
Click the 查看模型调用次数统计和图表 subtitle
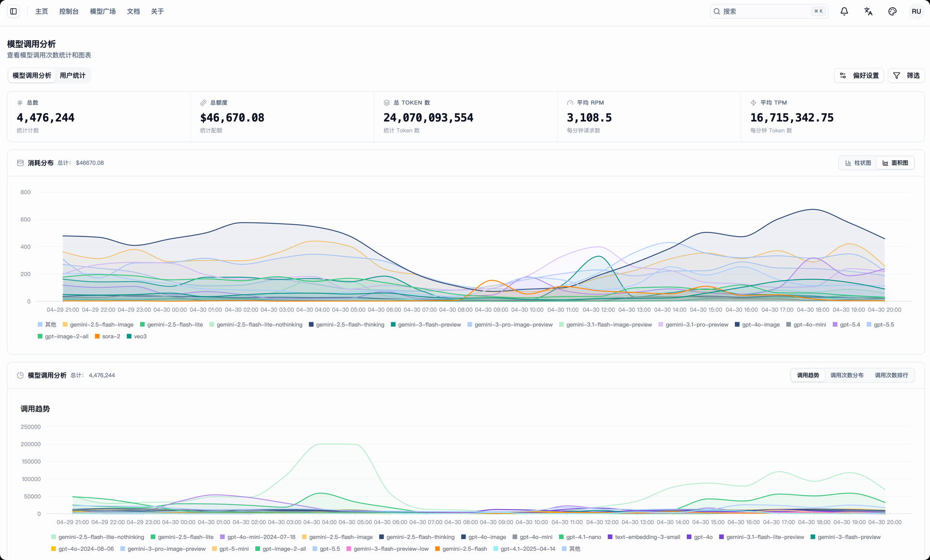point(49,55)
